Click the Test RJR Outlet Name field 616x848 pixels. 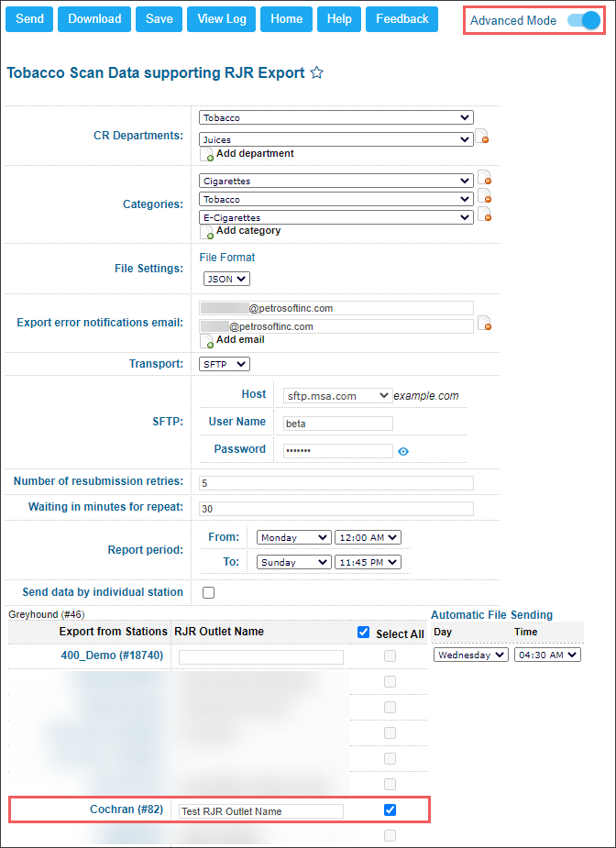[x=260, y=811]
